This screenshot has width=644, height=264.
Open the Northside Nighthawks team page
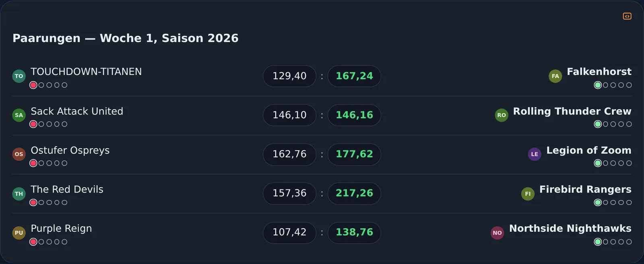pyautogui.click(x=570, y=228)
